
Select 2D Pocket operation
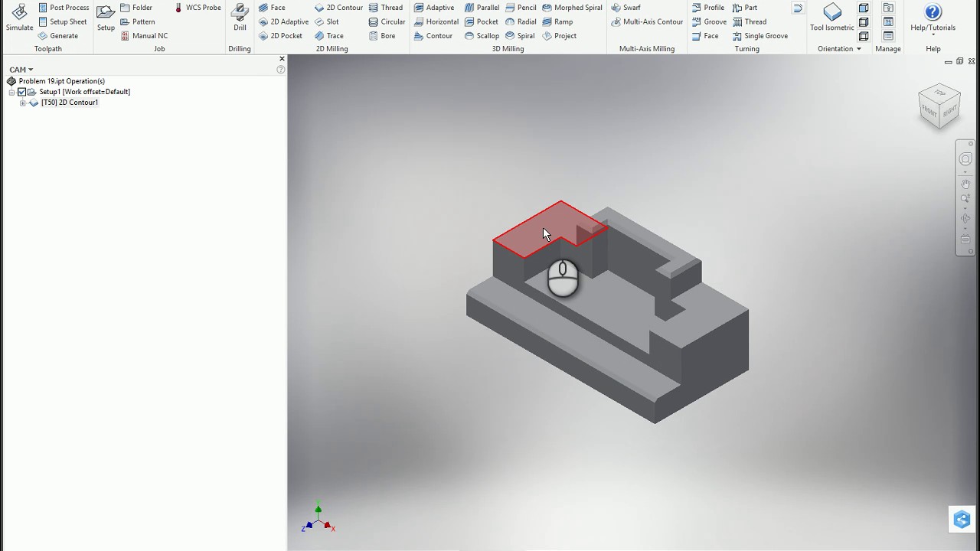tap(280, 36)
